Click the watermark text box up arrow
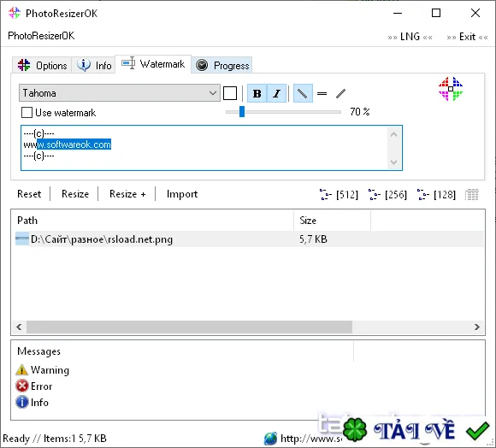 pyautogui.click(x=394, y=134)
